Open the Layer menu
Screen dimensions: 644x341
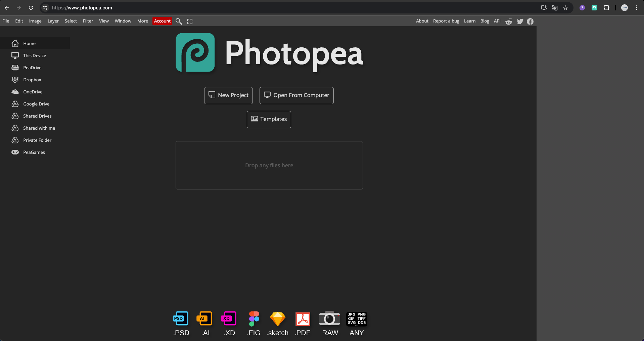click(53, 21)
